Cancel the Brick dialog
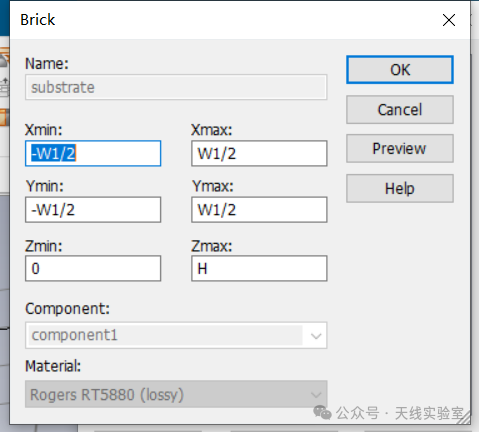Screen dimensions: 479x432 tap(400, 110)
